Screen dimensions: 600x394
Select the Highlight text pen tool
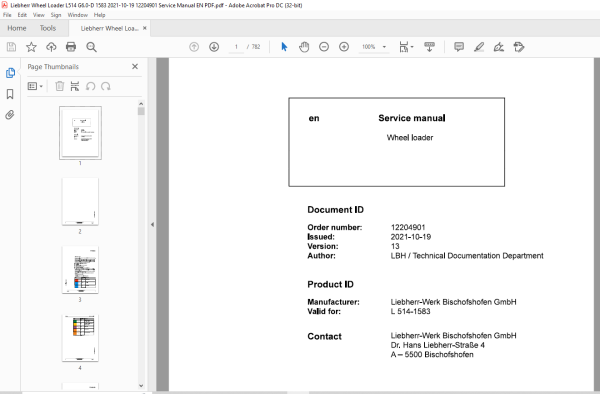pos(479,47)
